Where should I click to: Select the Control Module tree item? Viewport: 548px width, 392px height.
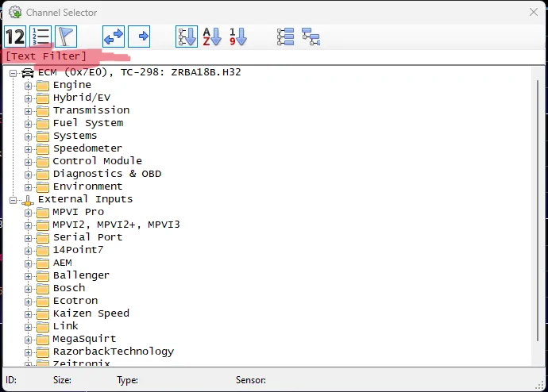(98, 161)
